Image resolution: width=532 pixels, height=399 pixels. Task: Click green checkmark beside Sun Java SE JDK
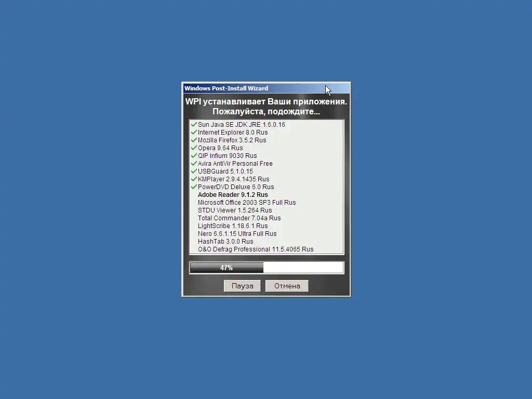pyautogui.click(x=194, y=124)
